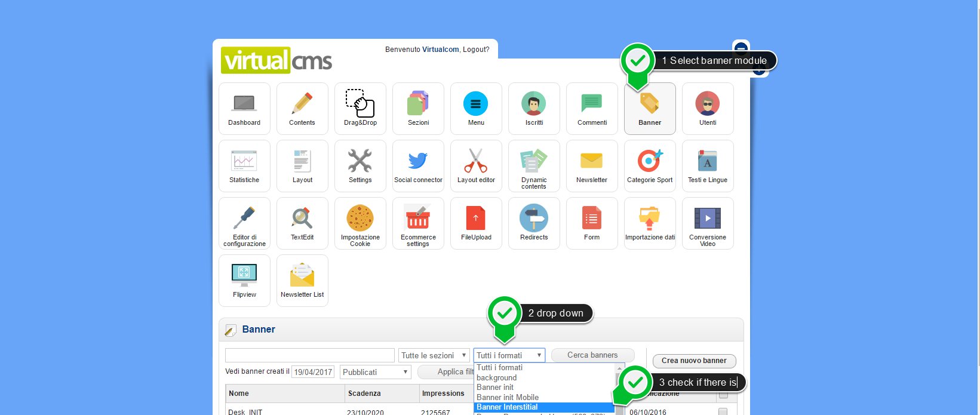980x415 pixels.
Task: Click the Logout link
Action: [x=476, y=50]
